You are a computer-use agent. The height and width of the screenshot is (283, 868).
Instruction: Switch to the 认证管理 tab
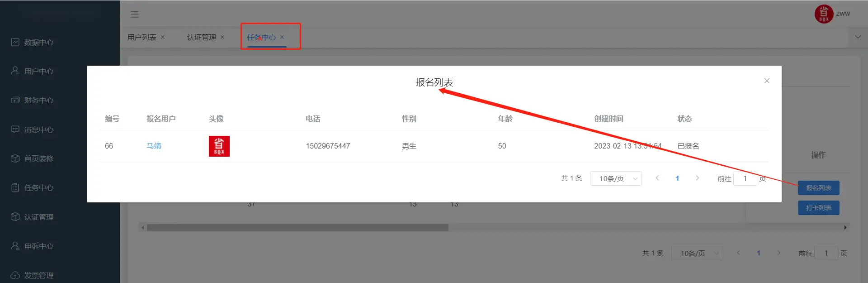(x=201, y=38)
